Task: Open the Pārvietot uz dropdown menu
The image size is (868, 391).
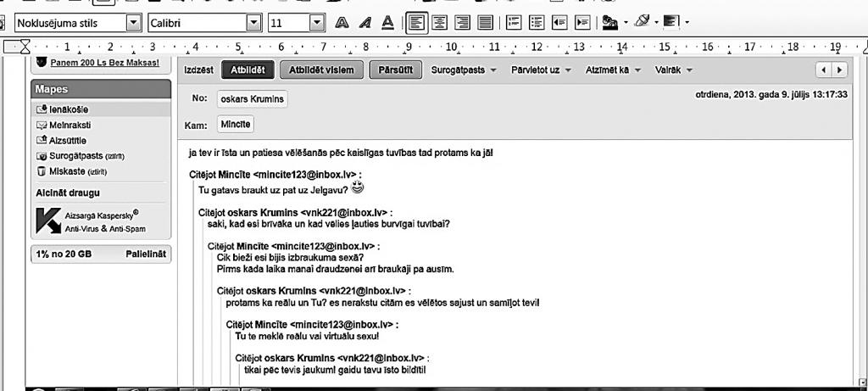Action: click(541, 70)
